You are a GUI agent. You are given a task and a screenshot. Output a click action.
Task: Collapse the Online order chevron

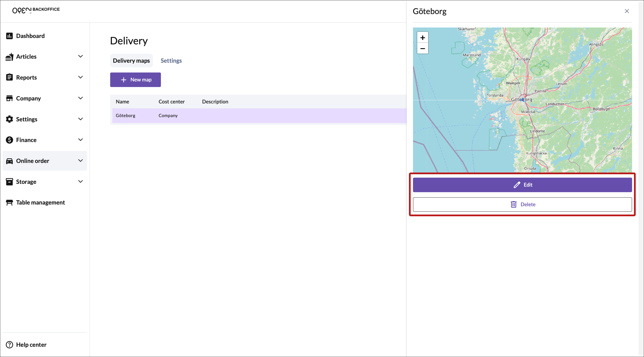pyautogui.click(x=81, y=161)
